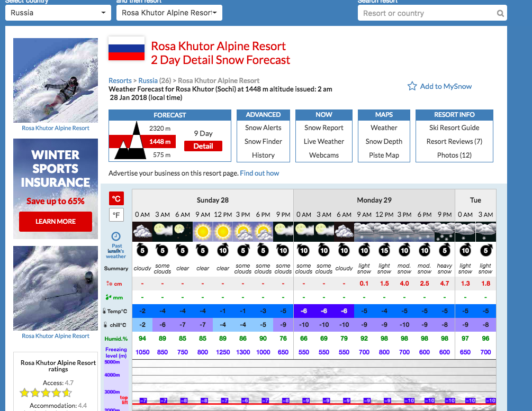Click Tuesday 3 AM wind arrow icon

click(x=485, y=250)
